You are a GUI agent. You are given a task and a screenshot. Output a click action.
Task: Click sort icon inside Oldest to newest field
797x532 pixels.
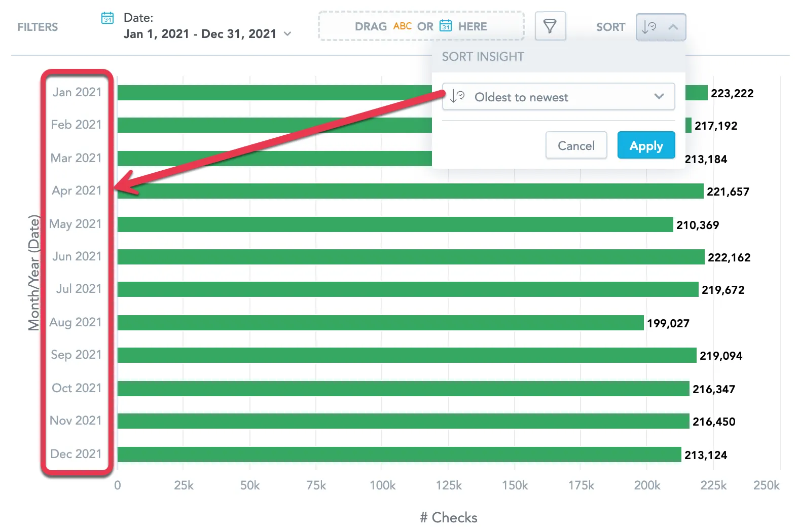(457, 96)
